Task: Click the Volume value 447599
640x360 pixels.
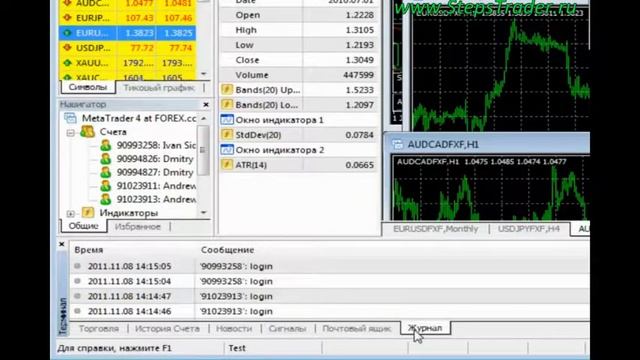Action: (358, 75)
